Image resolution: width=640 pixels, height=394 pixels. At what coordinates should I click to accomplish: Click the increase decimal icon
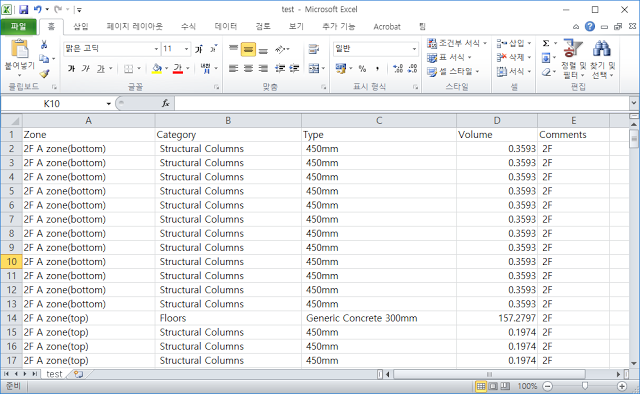click(x=398, y=69)
